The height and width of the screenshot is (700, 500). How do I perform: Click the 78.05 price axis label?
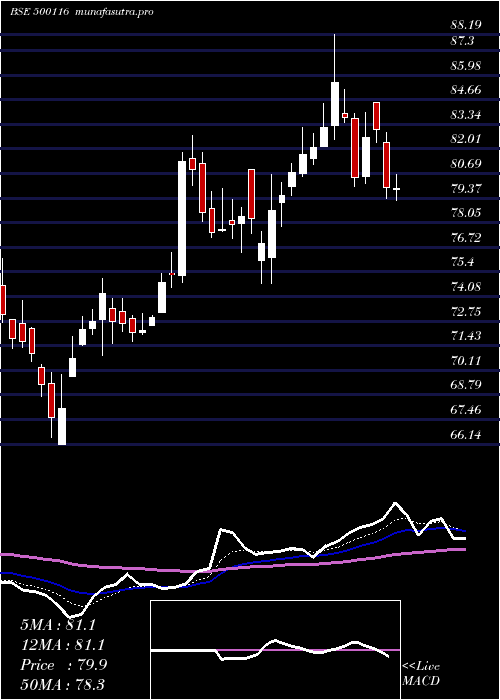pos(466,213)
